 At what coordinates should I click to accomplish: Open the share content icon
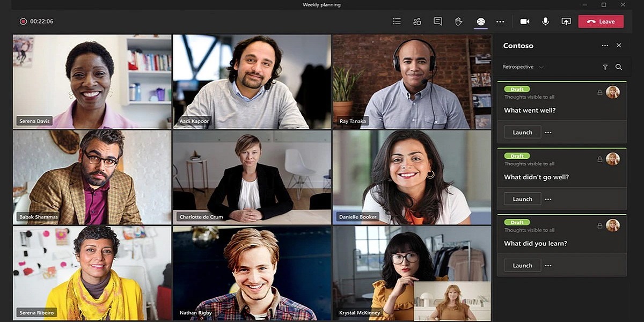pos(566,21)
